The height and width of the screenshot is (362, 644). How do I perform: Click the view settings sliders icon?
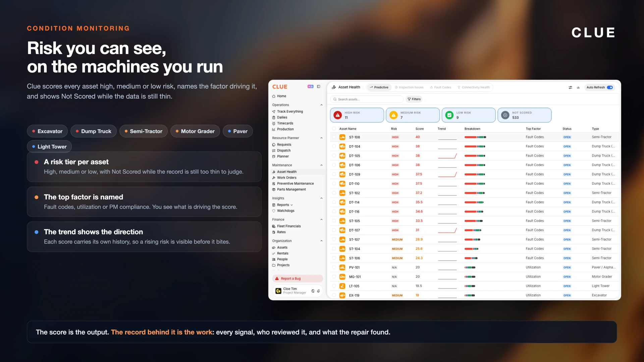(570, 87)
